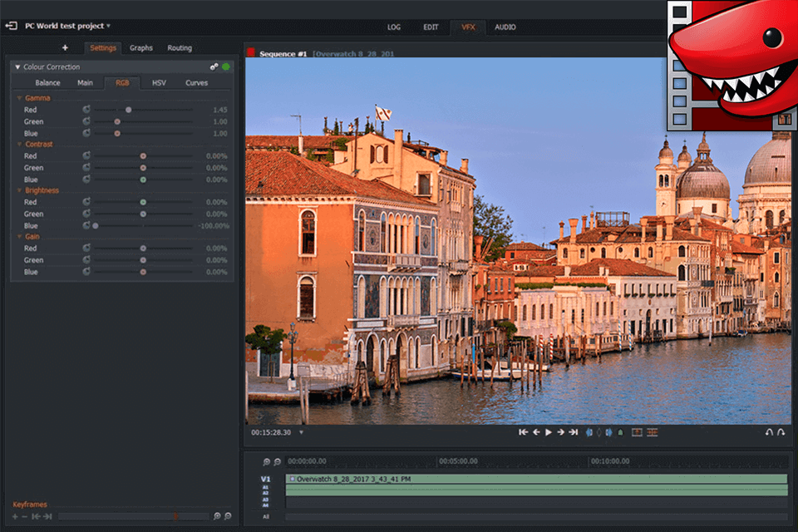Click the Gamma Red value 1.45

[220, 110]
